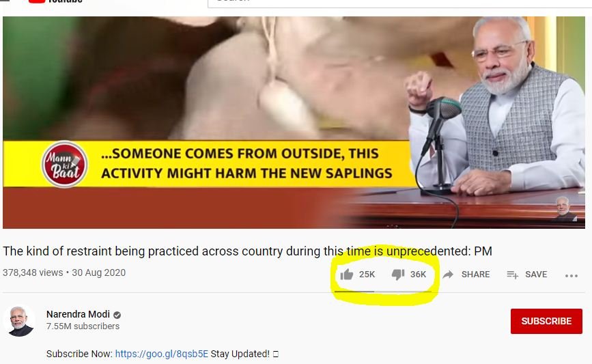Screen dimensions: 592x364
Task: Click the SAVE label
Action: coord(536,275)
